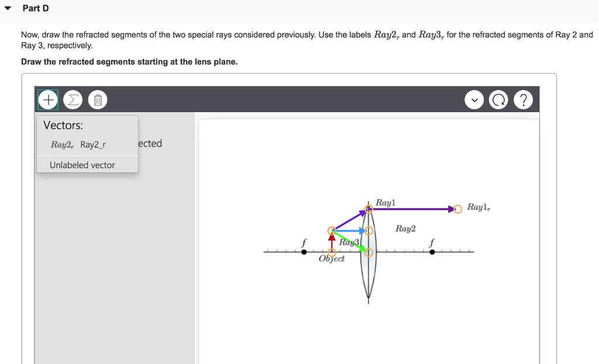Open the help question mark icon

point(523,99)
